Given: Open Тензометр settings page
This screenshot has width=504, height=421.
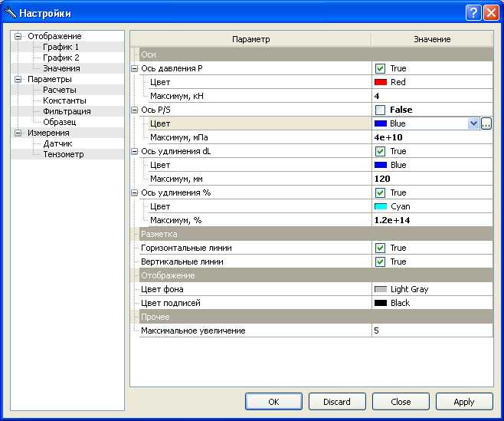Looking at the screenshot, I should point(64,154).
